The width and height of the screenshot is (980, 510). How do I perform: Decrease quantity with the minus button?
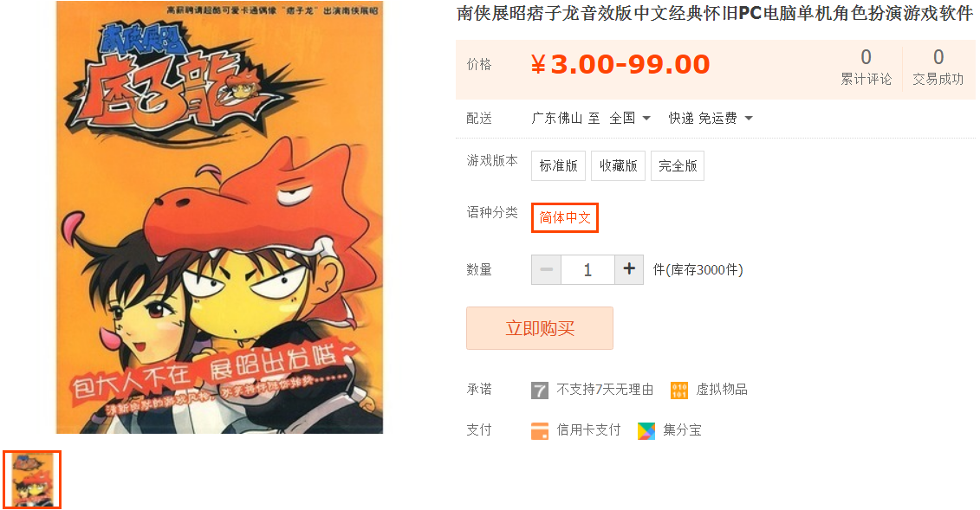(546, 269)
